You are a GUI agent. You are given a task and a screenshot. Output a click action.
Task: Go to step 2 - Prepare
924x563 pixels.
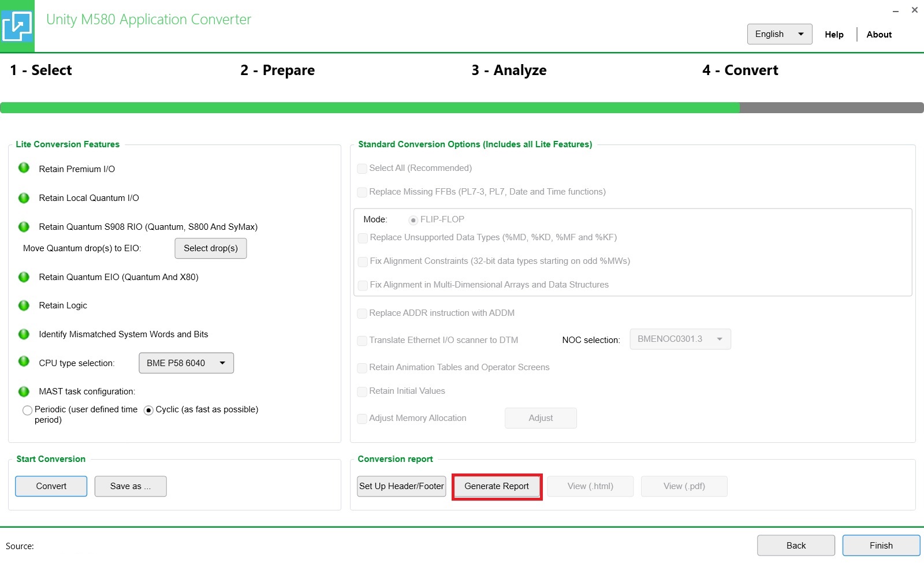coord(278,70)
